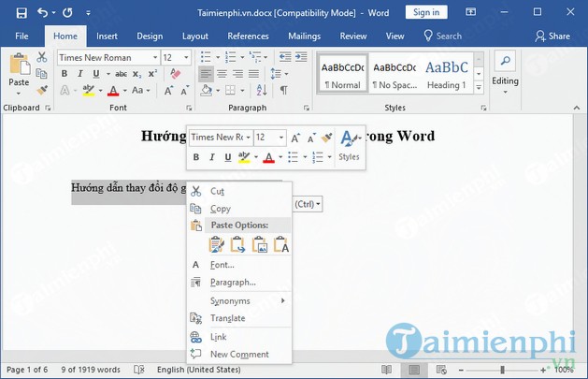The image size is (588, 379).
Task: Expand the Paste button dropdown arrow
Action: tap(19, 93)
